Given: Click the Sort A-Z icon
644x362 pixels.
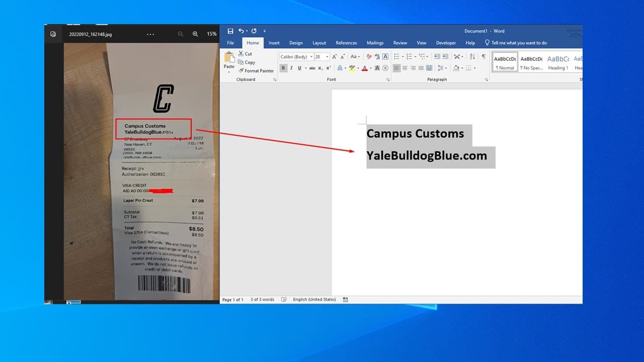Looking at the screenshot, I should pyautogui.click(x=472, y=57).
